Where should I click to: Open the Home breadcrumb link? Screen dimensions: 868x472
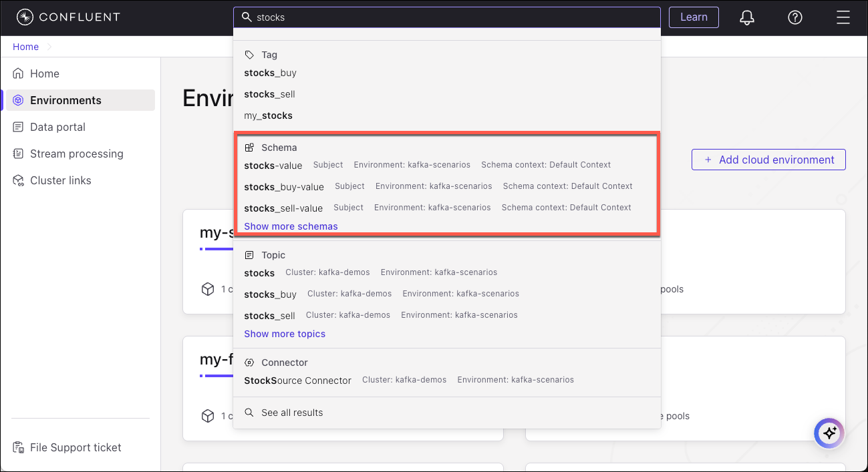tap(25, 46)
